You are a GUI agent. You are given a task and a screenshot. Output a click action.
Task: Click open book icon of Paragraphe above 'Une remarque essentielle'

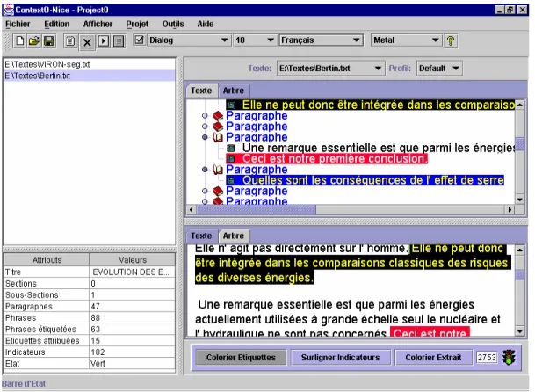(x=218, y=137)
